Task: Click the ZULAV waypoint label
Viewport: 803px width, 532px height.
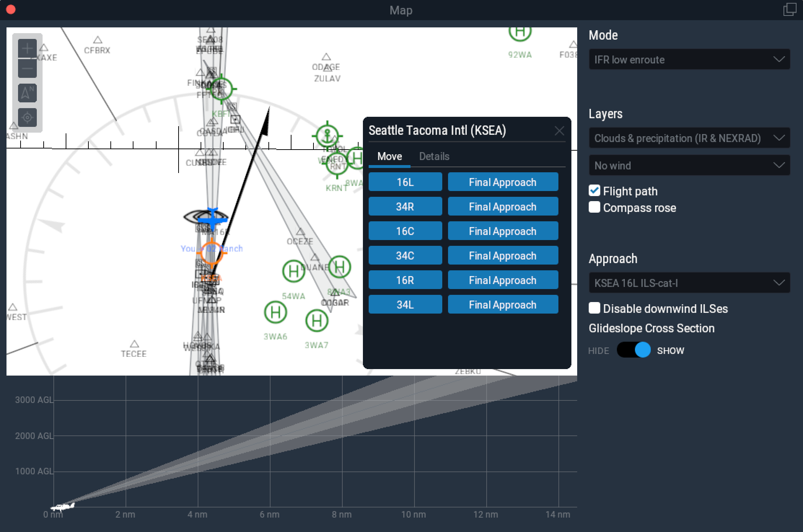Action: [x=327, y=79]
